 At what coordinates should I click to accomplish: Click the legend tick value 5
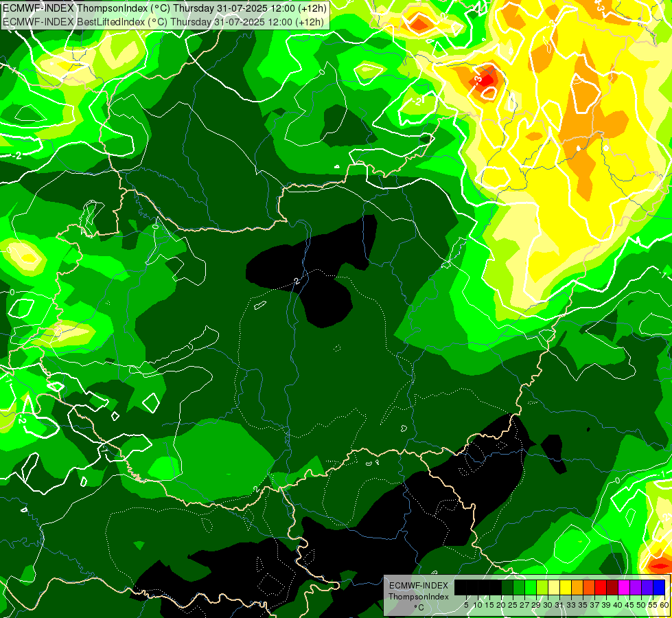(466, 605)
